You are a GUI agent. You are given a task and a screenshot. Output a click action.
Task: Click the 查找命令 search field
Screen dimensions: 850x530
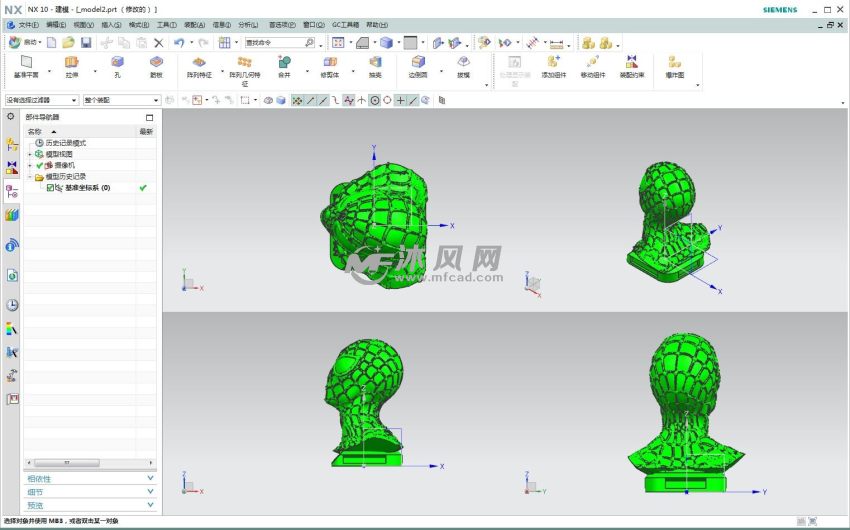point(273,43)
